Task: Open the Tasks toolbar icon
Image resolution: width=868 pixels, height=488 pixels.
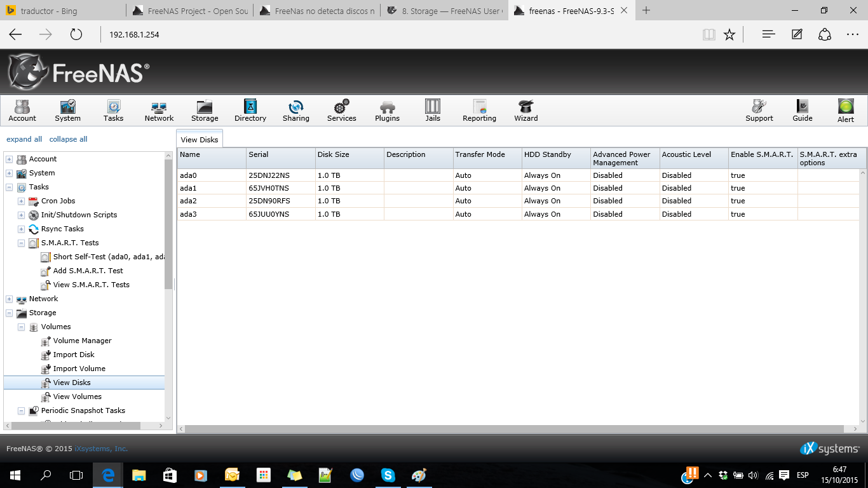Action: pos(114,111)
